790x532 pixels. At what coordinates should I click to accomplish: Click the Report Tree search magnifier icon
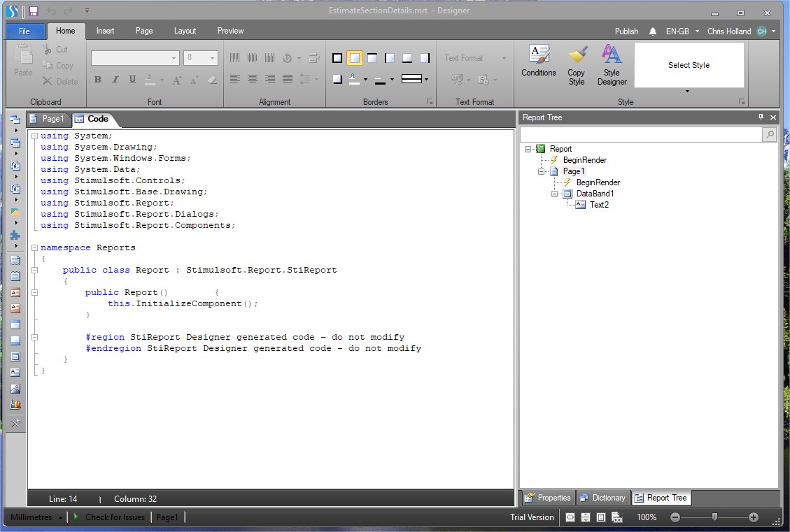click(769, 134)
